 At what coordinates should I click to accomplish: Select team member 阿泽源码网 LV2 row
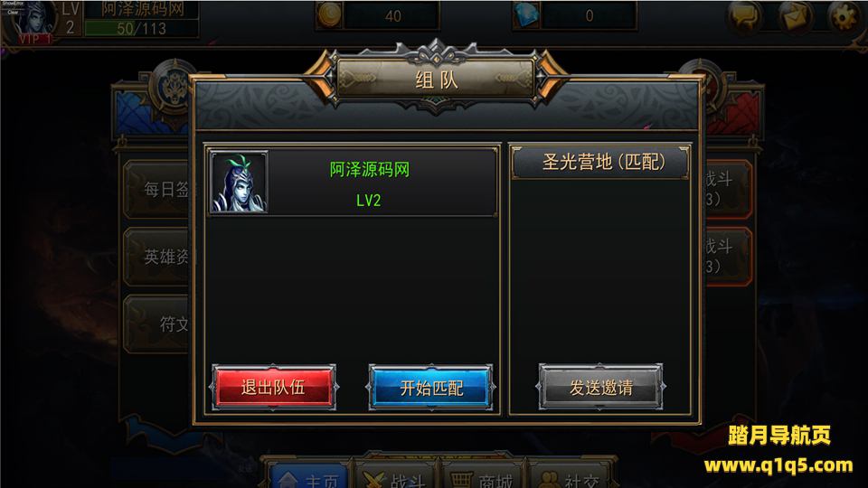pos(353,183)
